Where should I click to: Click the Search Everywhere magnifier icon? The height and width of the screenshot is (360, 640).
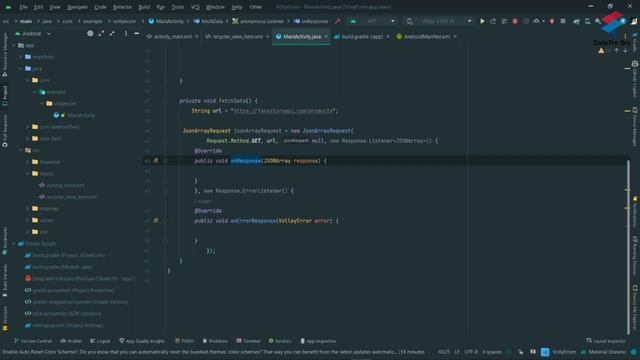pos(598,21)
